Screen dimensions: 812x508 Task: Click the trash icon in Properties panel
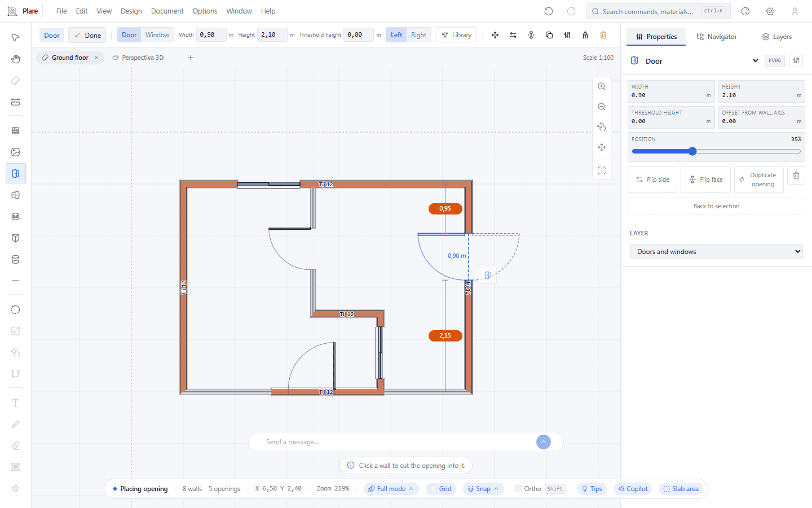pos(796,176)
